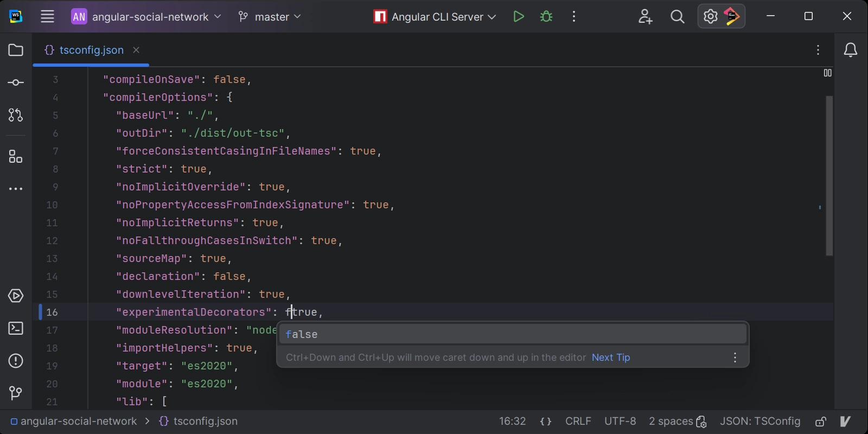The image size is (868, 434).
Task: Click the "noFallthroughCasesInSwitch" key
Action: (x=207, y=240)
